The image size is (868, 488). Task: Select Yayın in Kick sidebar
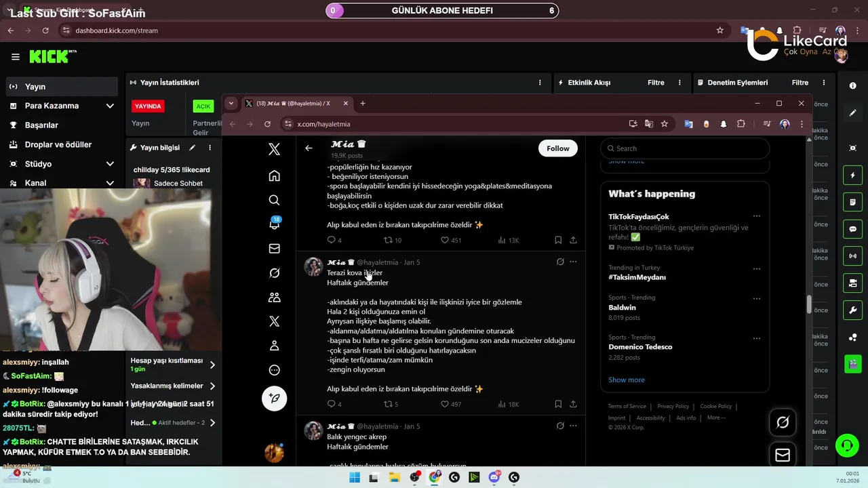point(62,87)
